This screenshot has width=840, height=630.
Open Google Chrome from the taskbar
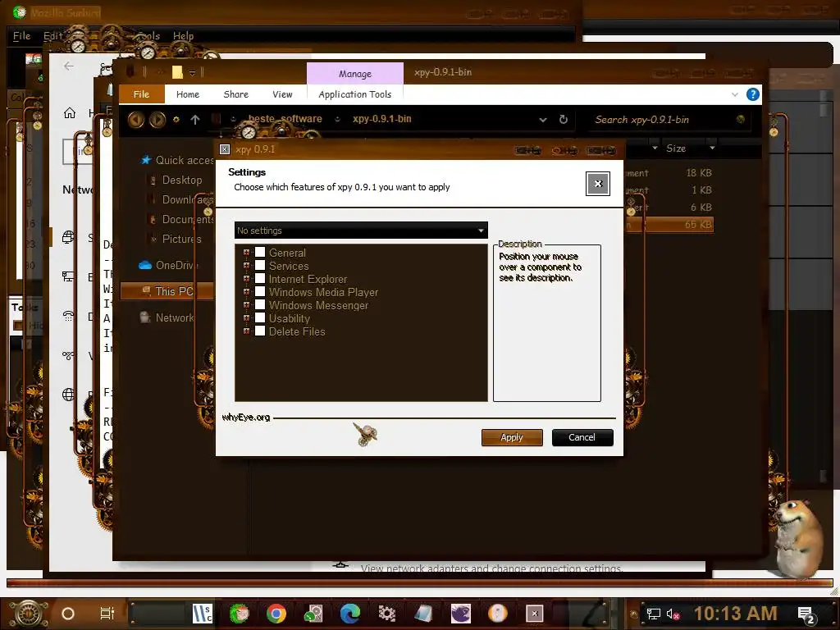pyautogui.click(x=276, y=614)
